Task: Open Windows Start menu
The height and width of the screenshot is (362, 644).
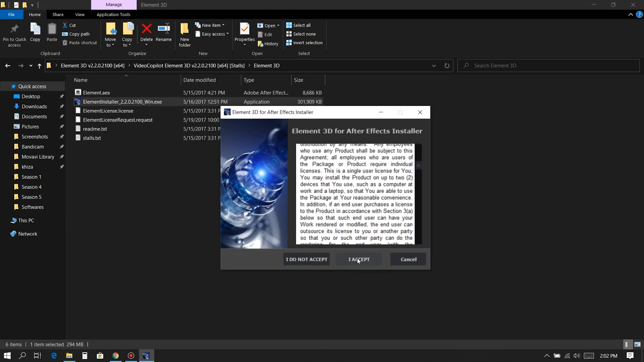Action: click(x=7, y=356)
